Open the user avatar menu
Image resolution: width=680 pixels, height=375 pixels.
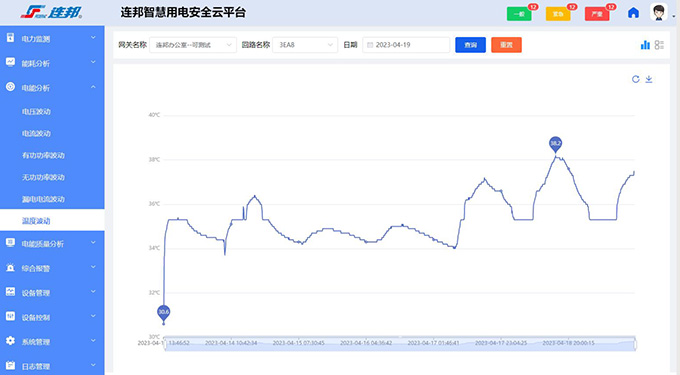click(659, 12)
